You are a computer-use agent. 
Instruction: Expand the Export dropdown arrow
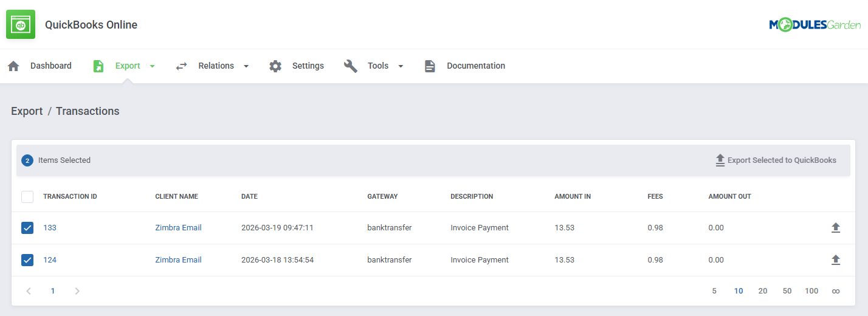click(x=152, y=66)
